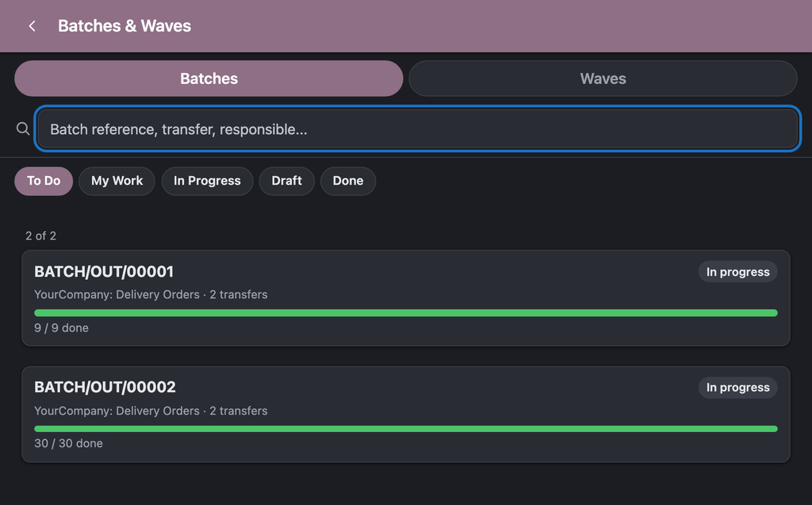Click the progress bar of BATCH/OUT/00001

click(x=405, y=313)
